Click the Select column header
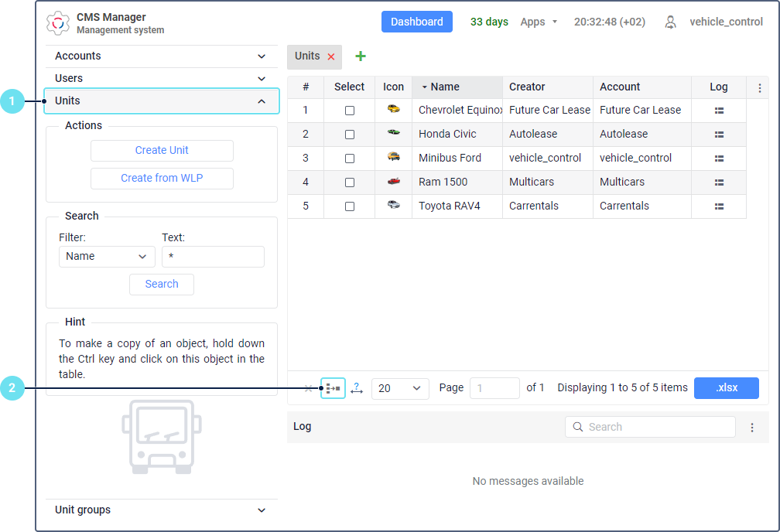 point(349,87)
